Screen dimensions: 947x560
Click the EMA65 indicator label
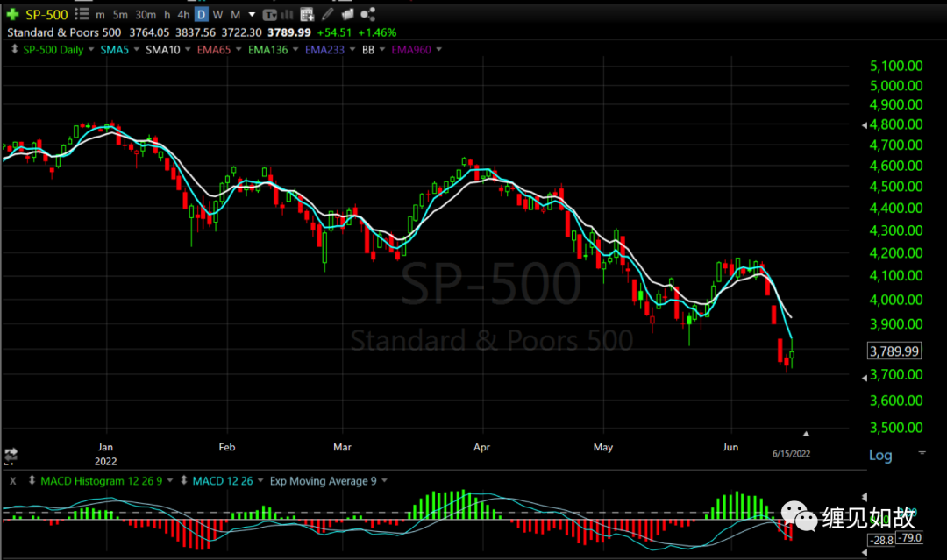tap(214, 50)
